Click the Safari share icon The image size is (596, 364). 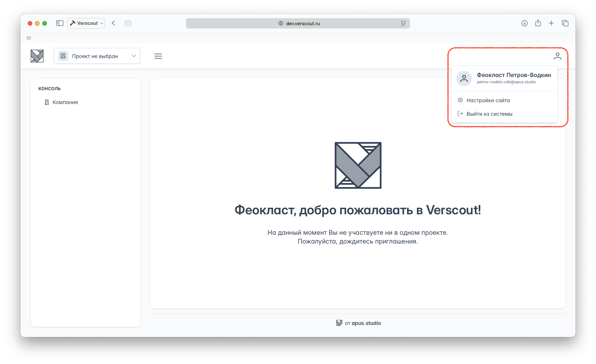(538, 23)
